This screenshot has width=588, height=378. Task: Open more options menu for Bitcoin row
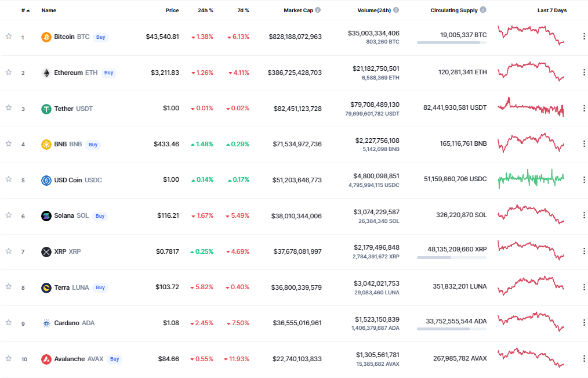coord(584,37)
